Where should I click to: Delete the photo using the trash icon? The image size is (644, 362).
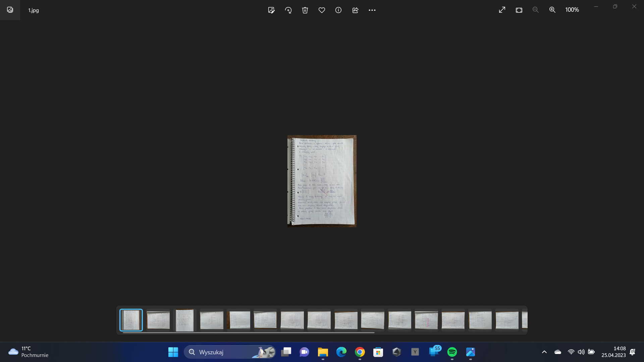(x=305, y=10)
